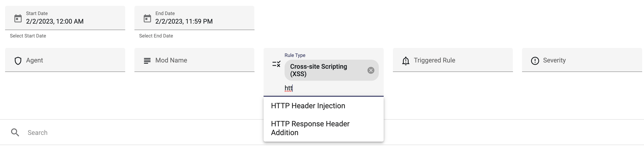Viewport: 644px width, 149px height.
Task: Click the shield icon beside Agent
Action: coord(18,61)
